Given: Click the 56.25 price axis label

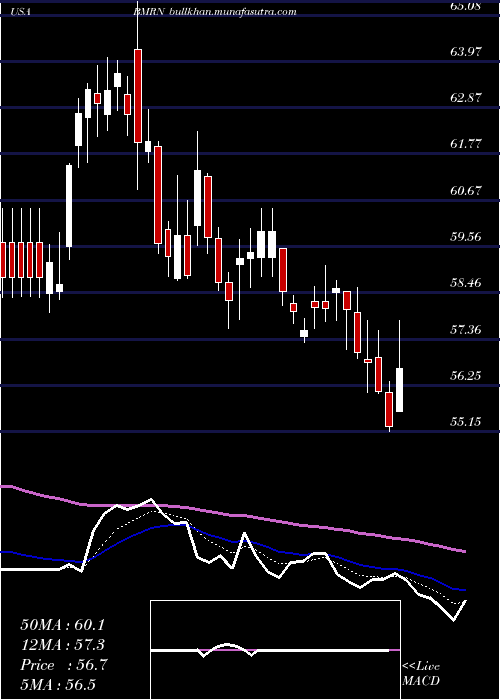Looking at the screenshot, I should click(466, 375).
